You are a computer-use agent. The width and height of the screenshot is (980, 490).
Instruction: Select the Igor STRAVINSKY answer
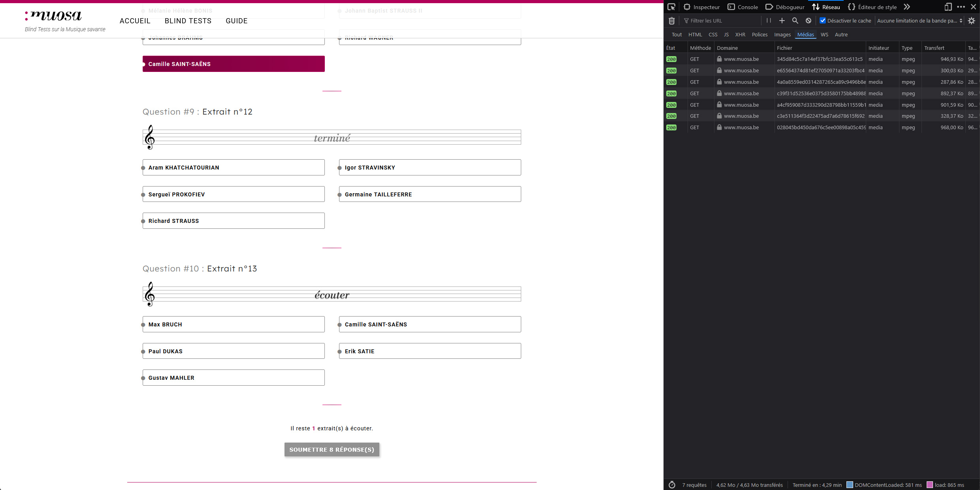coord(430,167)
